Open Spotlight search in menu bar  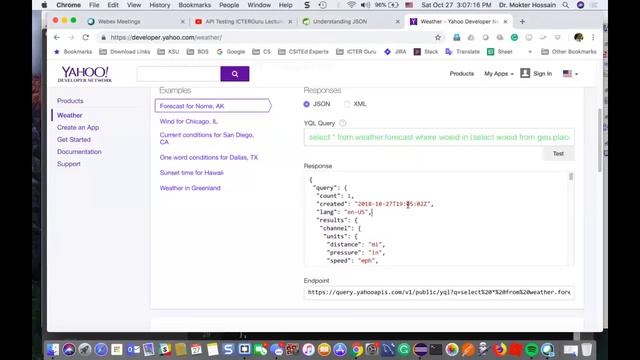pos(565,5)
